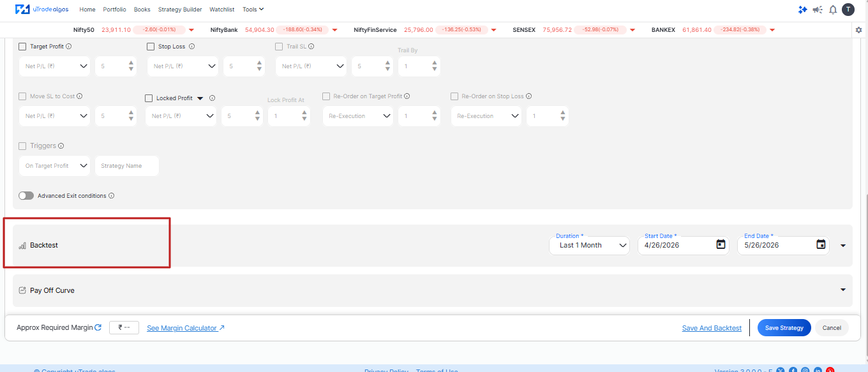Open the YouTube footer icon

[x=830, y=370]
